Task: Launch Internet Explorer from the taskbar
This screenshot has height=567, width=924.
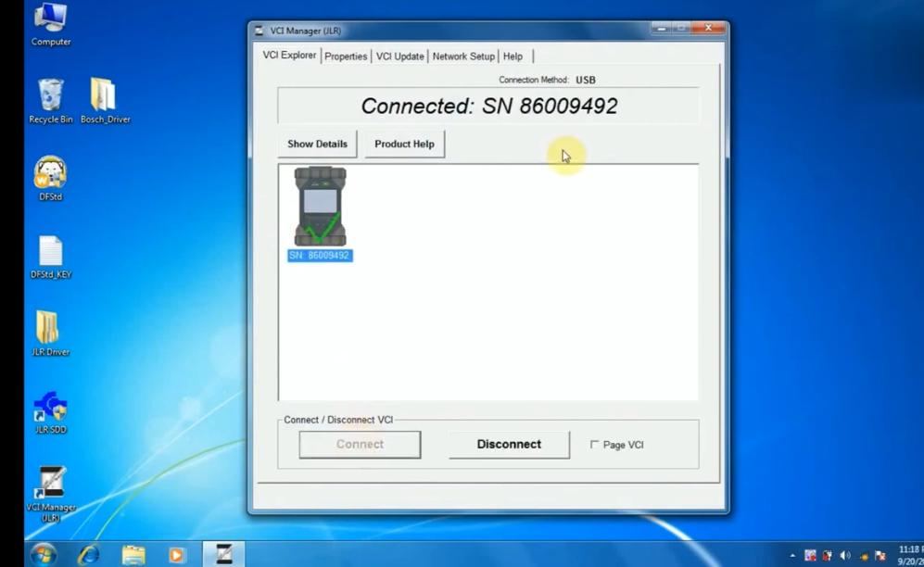Action: pos(89,554)
